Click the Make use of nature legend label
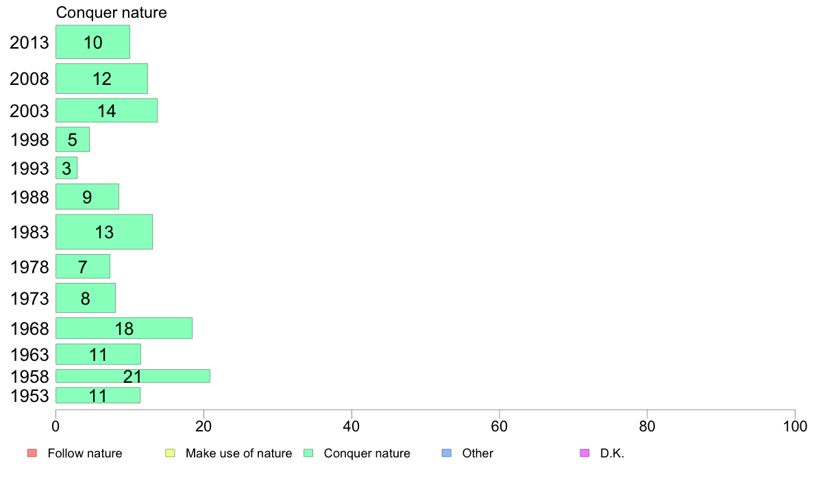The image size is (814, 504). coord(239,453)
